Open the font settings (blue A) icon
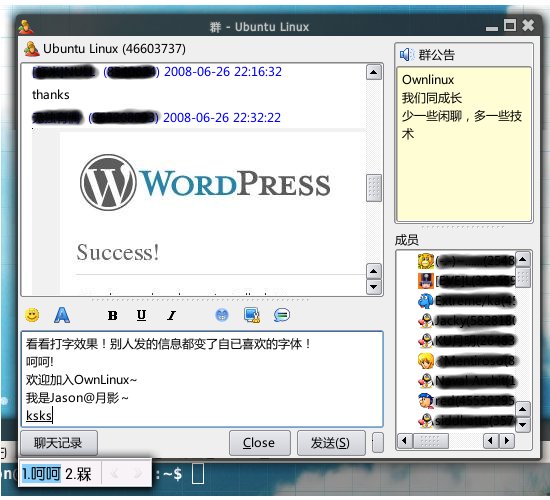This screenshot has height=500, width=550. (x=62, y=315)
